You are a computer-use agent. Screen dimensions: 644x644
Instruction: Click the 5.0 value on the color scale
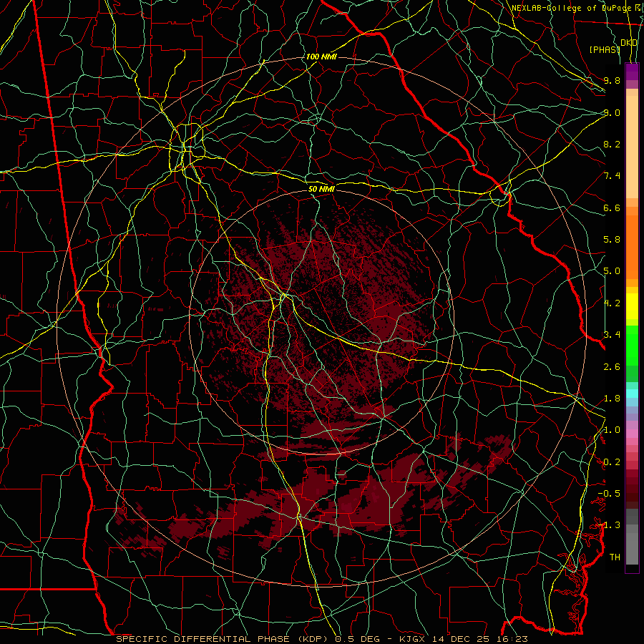[612, 271]
